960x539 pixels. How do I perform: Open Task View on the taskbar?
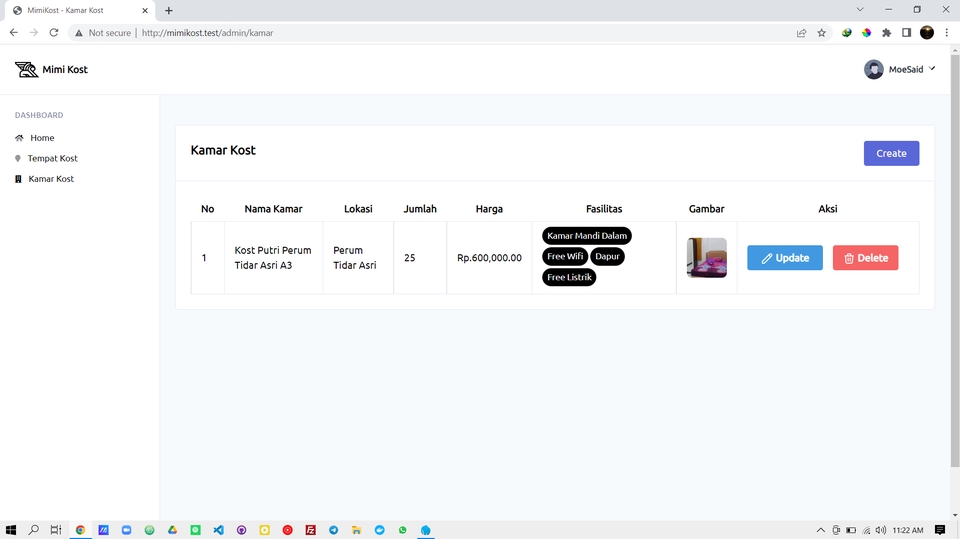pyautogui.click(x=56, y=530)
